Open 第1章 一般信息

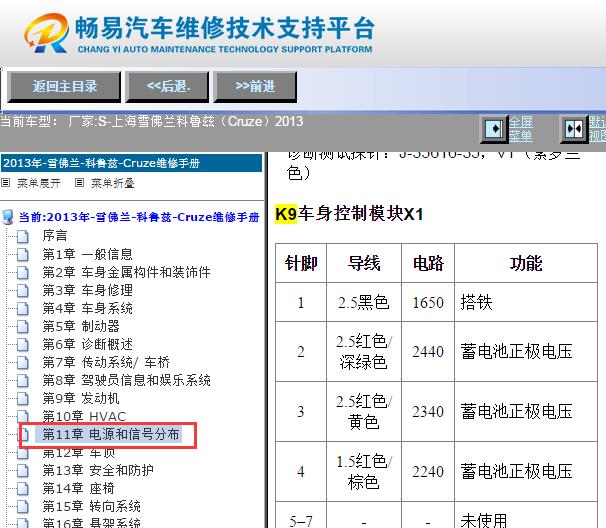click(87, 254)
